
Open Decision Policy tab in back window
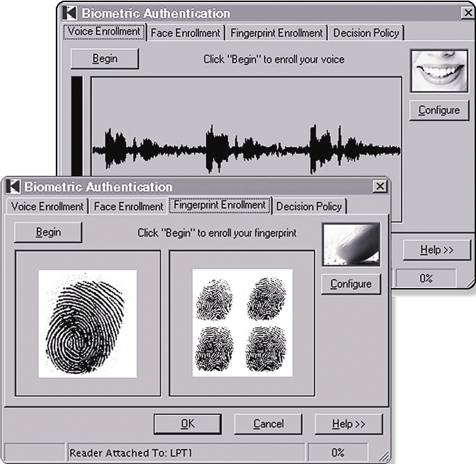[366, 33]
